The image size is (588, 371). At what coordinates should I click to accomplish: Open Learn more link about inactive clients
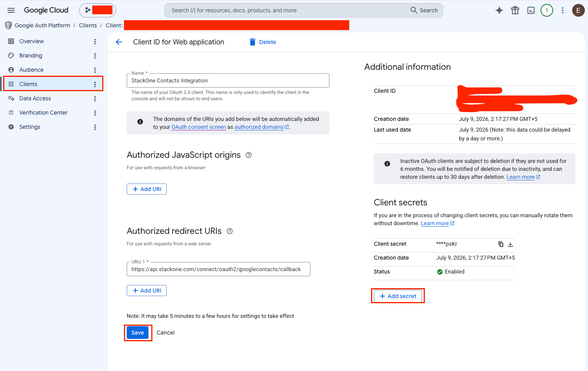[523, 177]
